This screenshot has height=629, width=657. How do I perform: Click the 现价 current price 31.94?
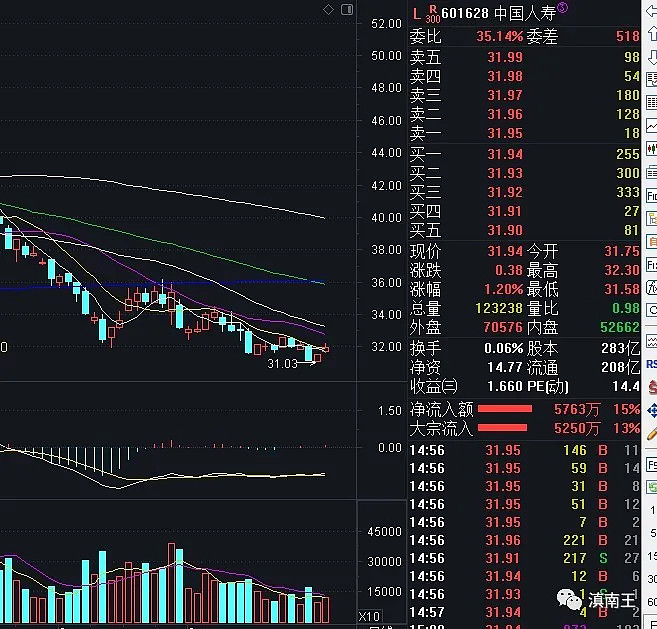[x=505, y=251]
